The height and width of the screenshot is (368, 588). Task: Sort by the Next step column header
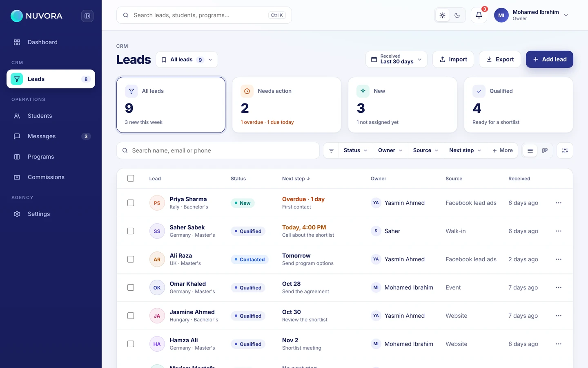point(296,179)
